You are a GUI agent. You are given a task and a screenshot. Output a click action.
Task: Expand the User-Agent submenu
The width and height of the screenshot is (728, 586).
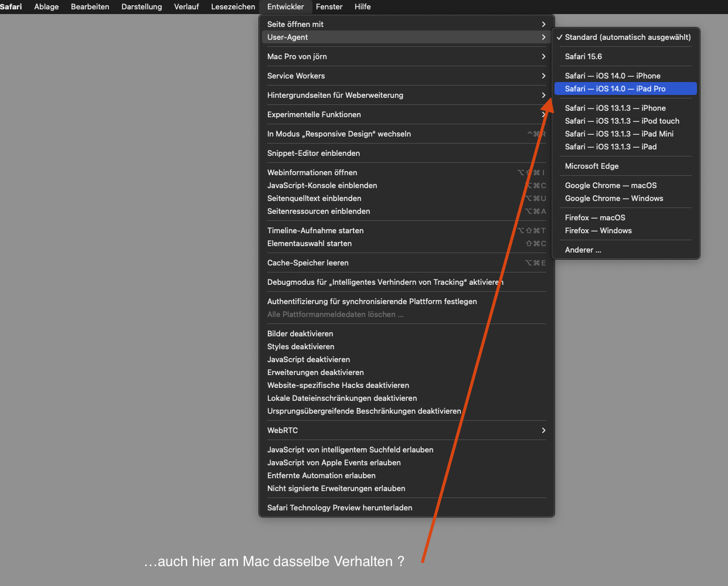pos(407,37)
